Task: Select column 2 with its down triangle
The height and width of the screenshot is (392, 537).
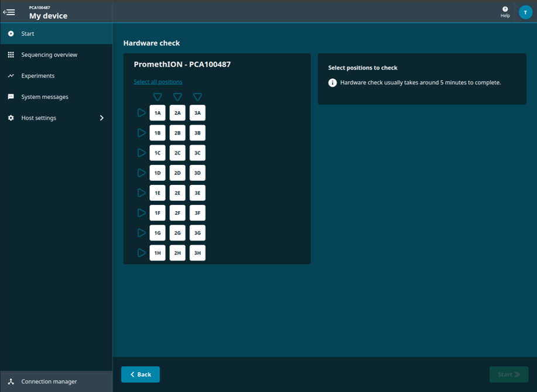Action: 177,97
